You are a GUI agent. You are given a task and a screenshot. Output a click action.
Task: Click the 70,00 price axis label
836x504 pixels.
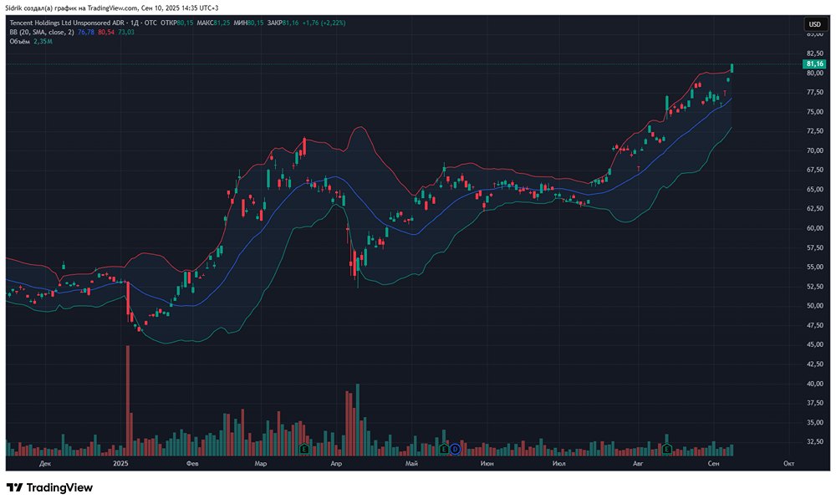[x=814, y=150]
